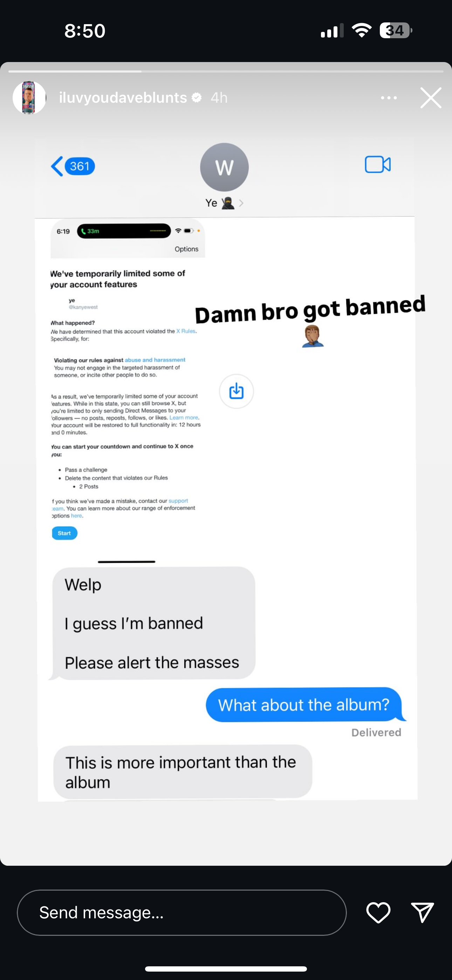Image resolution: width=452 pixels, height=980 pixels.
Task: Tap the 361 unread messages badge
Action: tap(80, 166)
